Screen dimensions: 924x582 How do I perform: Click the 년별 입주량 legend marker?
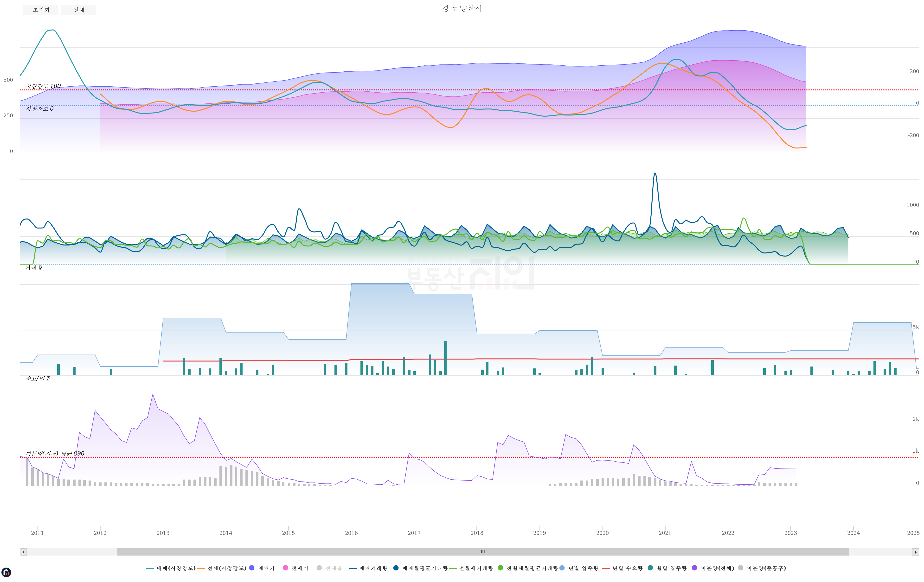click(x=562, y=568)
